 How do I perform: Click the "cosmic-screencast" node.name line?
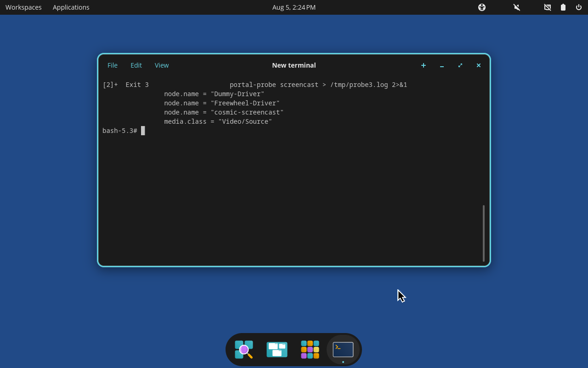[x=224, y=112]
